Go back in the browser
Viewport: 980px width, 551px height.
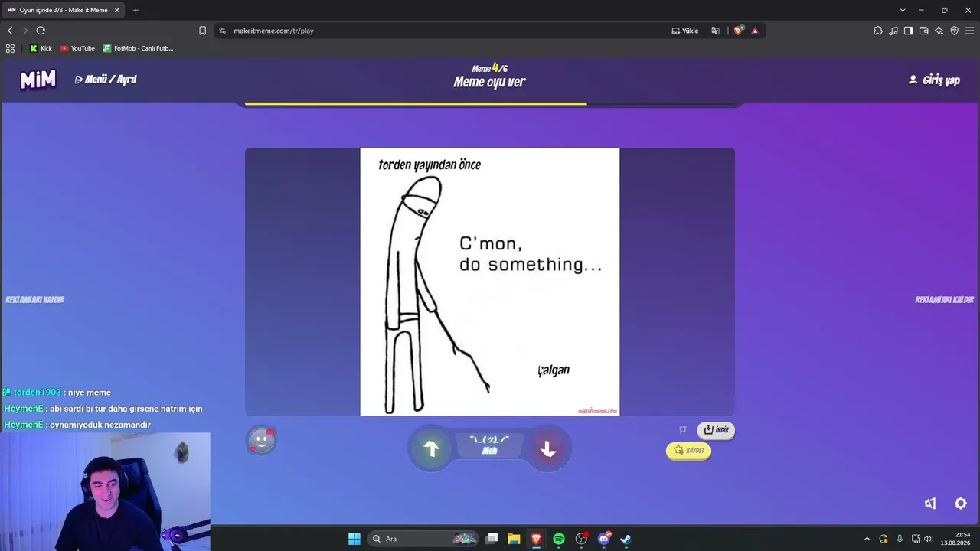click(x=10, y=31)
